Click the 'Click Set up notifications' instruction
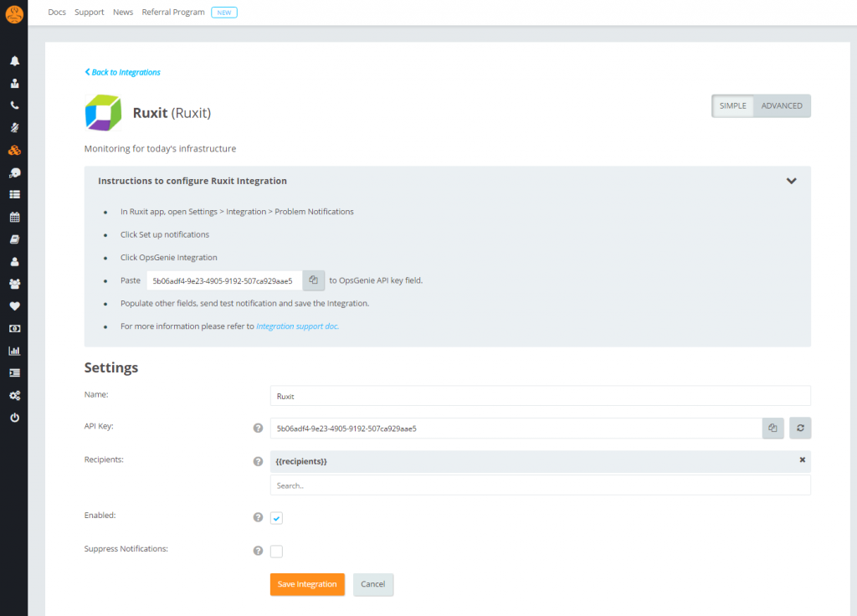 click(165, 234)
